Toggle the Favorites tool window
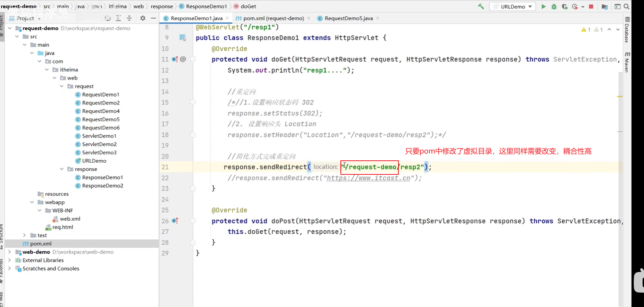This screenshot has height=307, width=644. click(x=2, y=271)
